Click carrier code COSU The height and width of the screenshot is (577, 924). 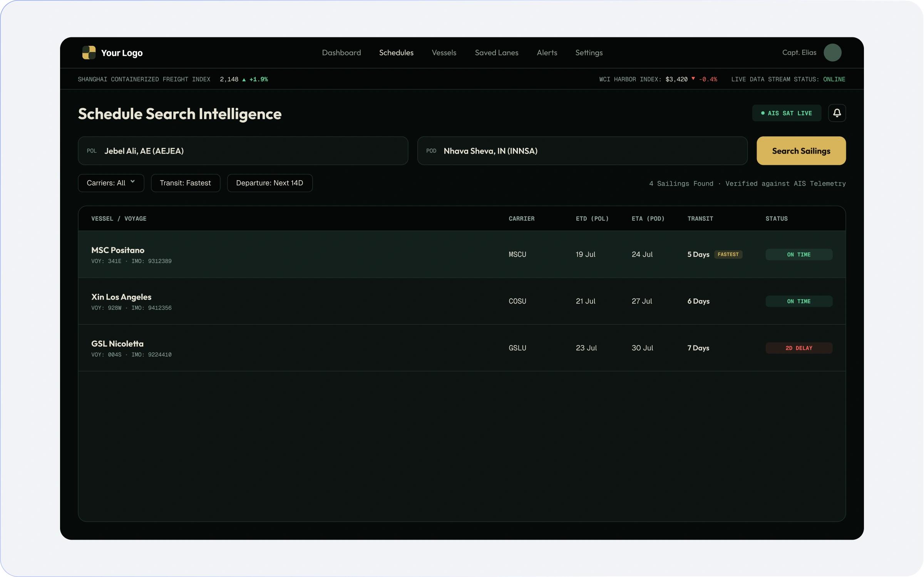coord(517,301)
